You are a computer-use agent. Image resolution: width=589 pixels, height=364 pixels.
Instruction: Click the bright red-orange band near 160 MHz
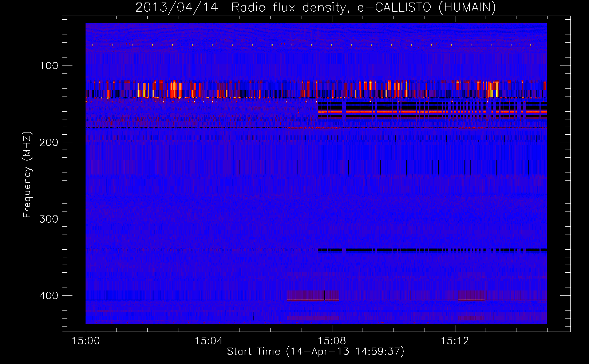[432, 111]
